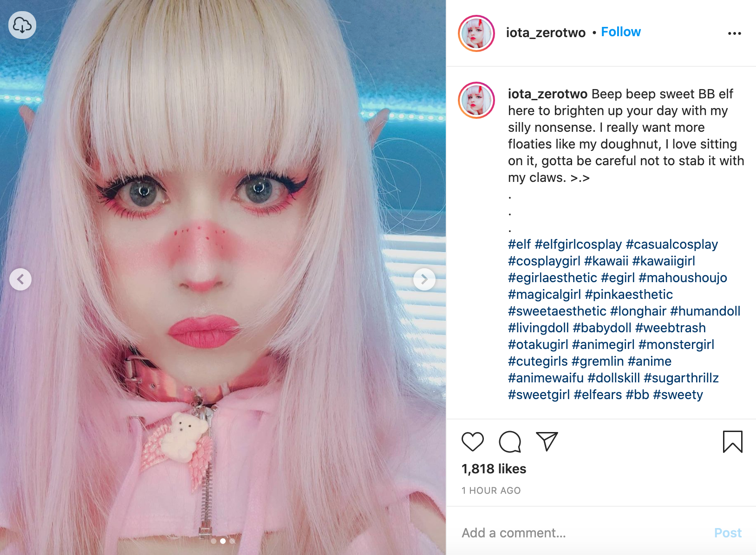The height and width of the screenshot is (555, 756).
Task: Open the #elfgirlcosplay hashtag
Action: click(578, 244)
